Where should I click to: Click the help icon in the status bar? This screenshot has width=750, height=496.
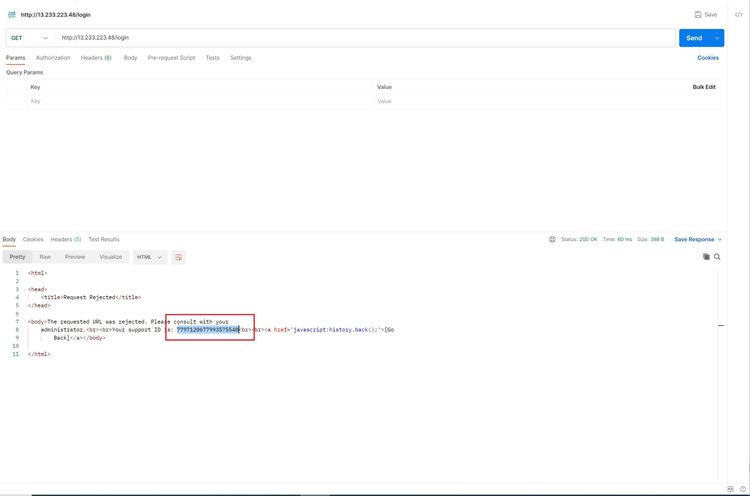click(743, 489)
